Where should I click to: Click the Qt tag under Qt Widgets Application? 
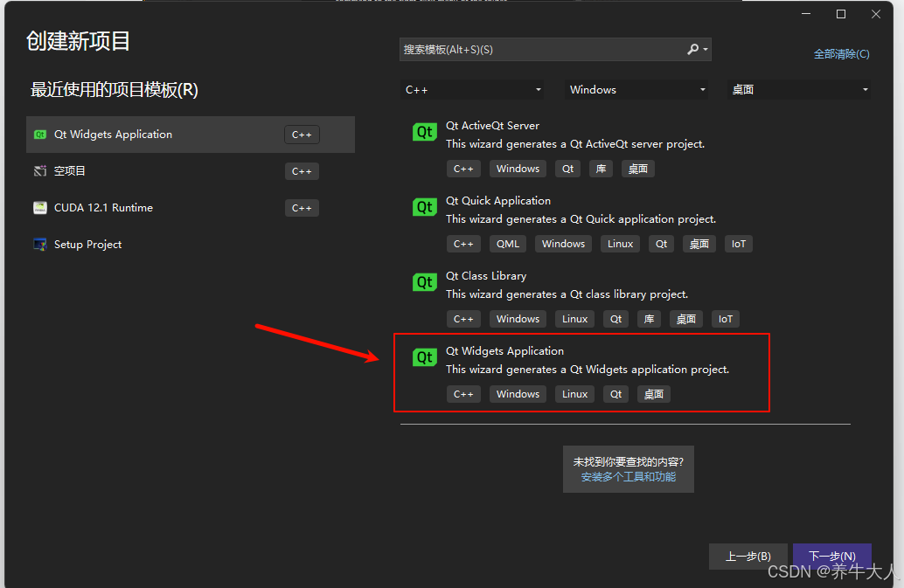coord(615,395)
